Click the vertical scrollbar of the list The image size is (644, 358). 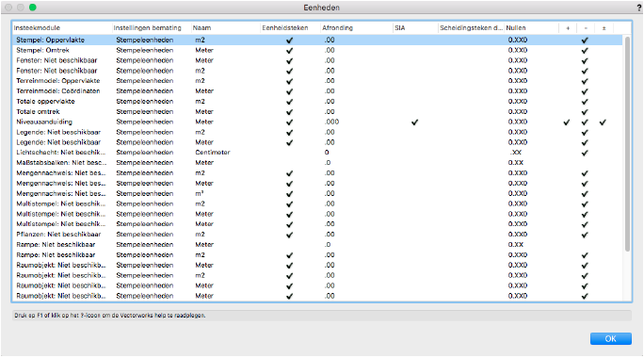[627, 144]
